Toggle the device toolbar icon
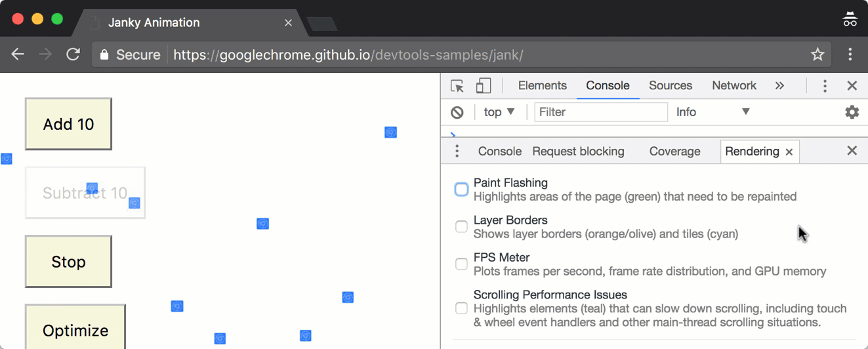This screenshot has width=868, height=349. click(484, 86)
